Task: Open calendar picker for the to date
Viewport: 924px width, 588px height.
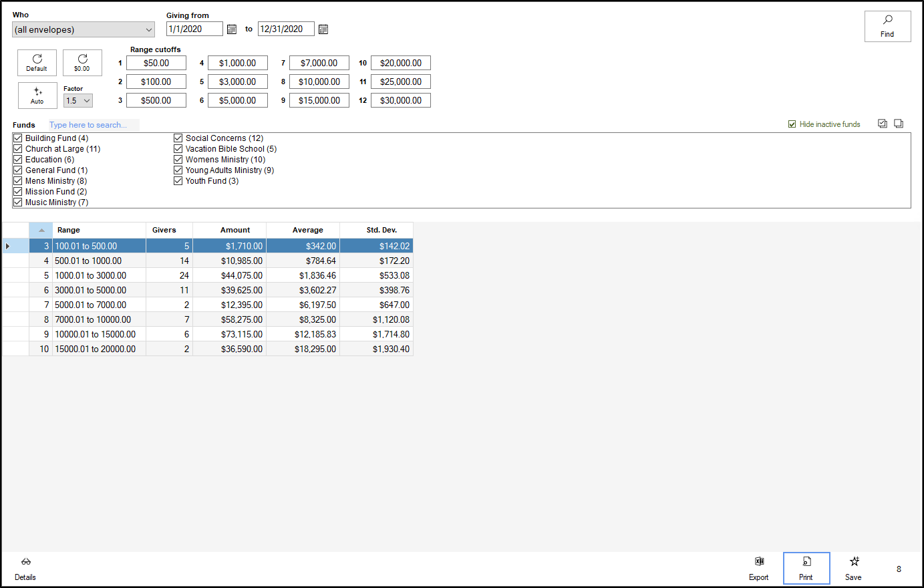Action: 323,29
